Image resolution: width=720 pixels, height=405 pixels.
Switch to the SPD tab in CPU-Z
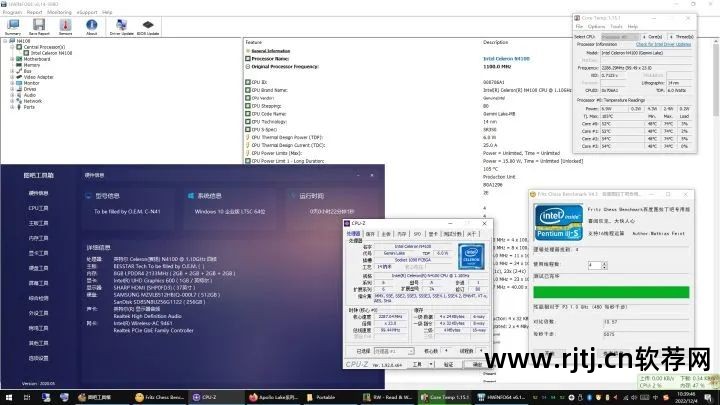(417, 234)
